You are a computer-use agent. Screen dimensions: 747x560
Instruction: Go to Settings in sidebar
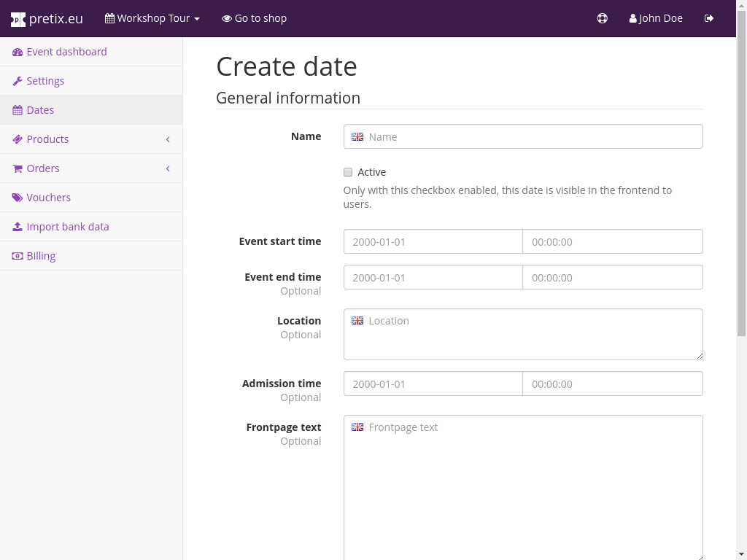point(91,81)
